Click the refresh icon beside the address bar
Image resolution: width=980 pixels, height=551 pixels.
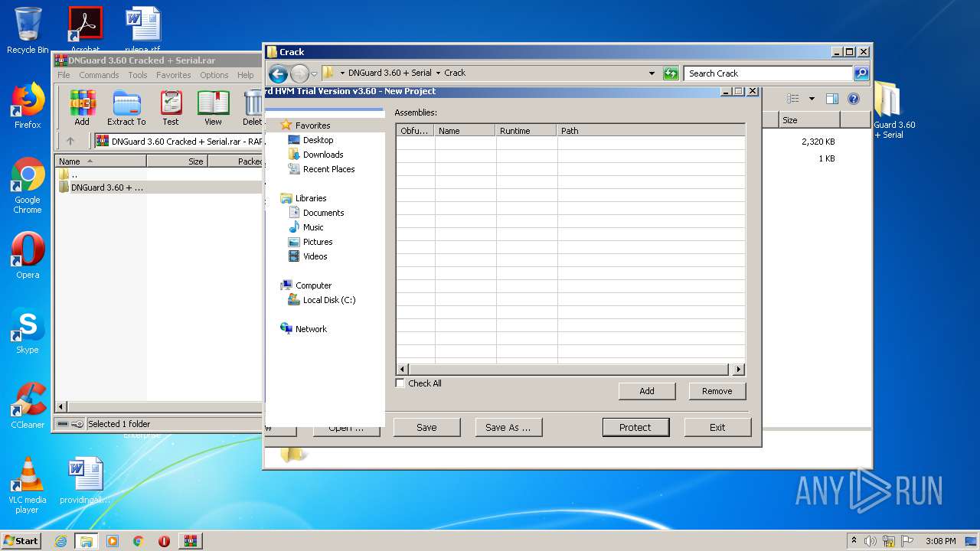coord(671,73)
